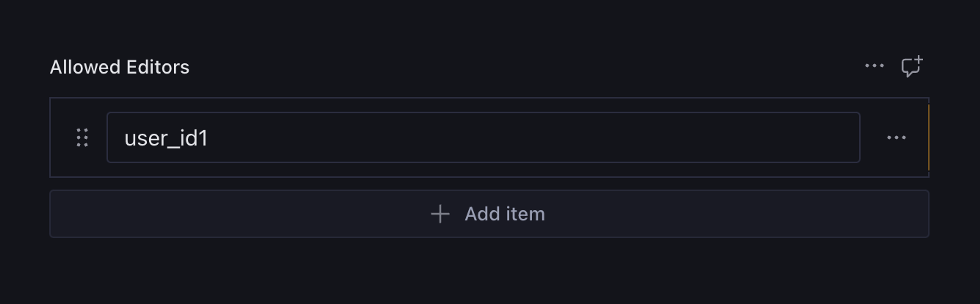This screenshot has width=980, height=304.
Task: Open the user_id1 item actions menu
Action: (896, 137)
